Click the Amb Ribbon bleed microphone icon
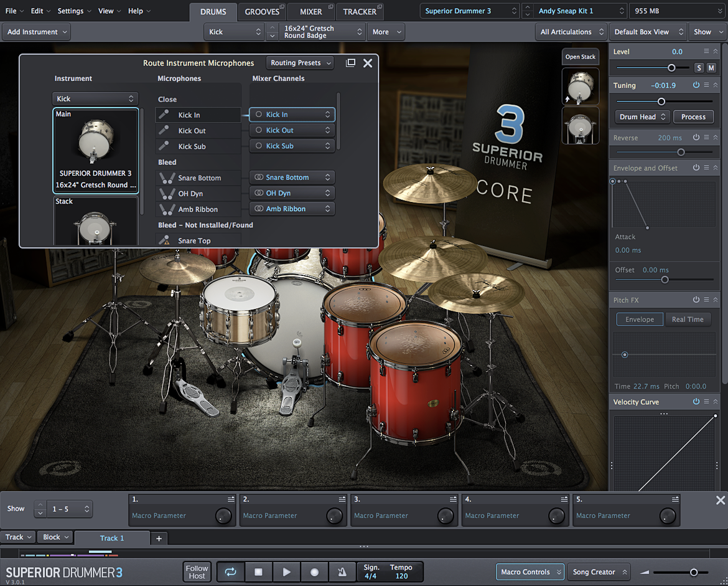The width and height of the screenshot is (728, 586). (167, 209)
